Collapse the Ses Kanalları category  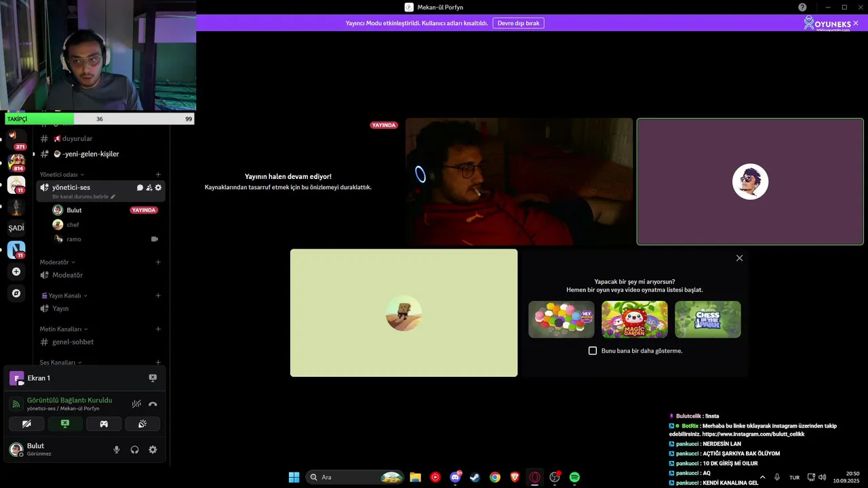click(x=60, y=363)
